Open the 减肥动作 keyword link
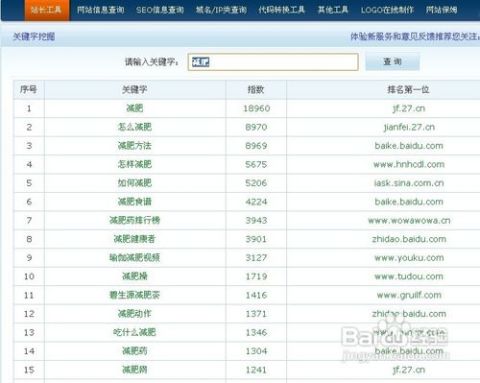Image resolution: width=480 pixels, height=383 pixels. point(135,313)
